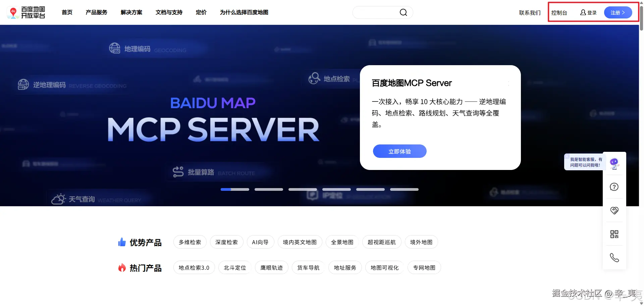Click inside the search input field

[x=376, y=12]
